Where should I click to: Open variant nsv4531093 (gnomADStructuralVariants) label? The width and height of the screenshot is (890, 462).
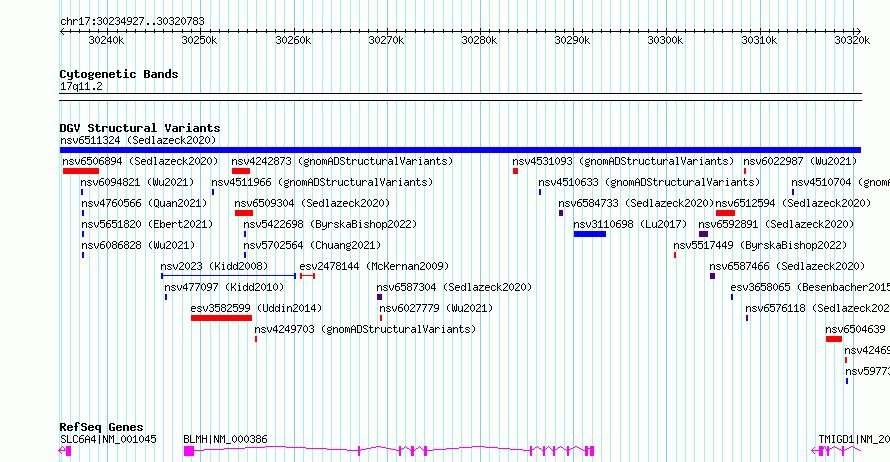click(x=623, y=161)
